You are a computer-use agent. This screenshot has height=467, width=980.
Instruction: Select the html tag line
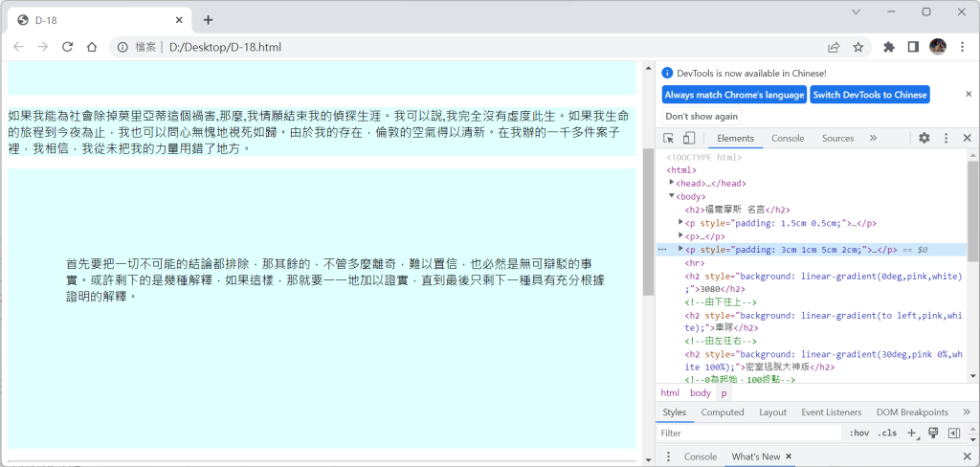(681, 170)
